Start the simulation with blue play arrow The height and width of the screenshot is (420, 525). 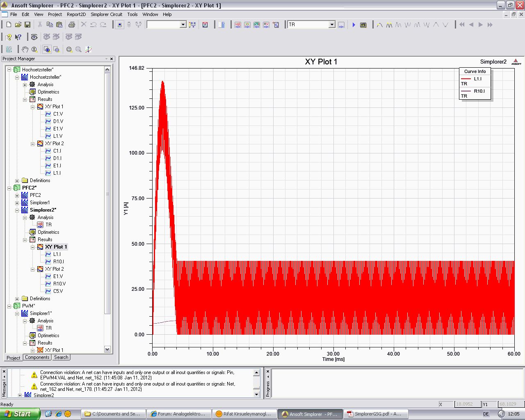tap(354, 25)
